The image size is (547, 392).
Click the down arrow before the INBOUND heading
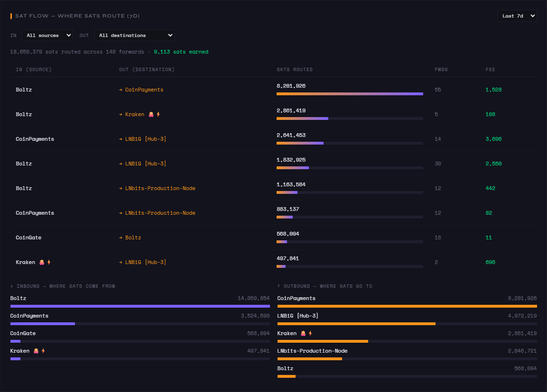[x=12, y=286]
